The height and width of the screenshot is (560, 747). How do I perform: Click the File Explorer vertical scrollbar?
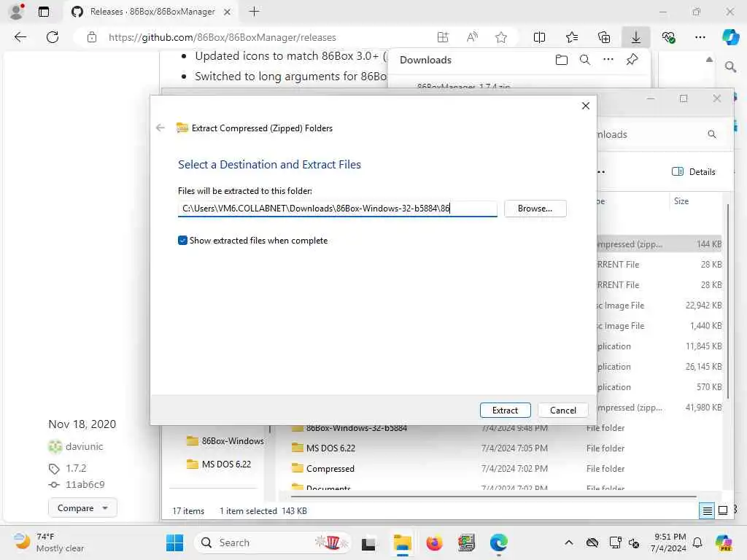[728, 300]
